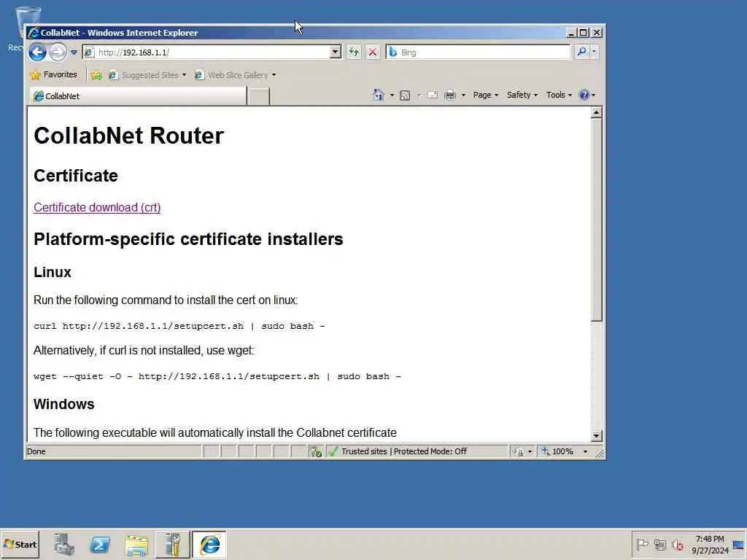Click the Show desktop tray icon

(x=738, y=545)
